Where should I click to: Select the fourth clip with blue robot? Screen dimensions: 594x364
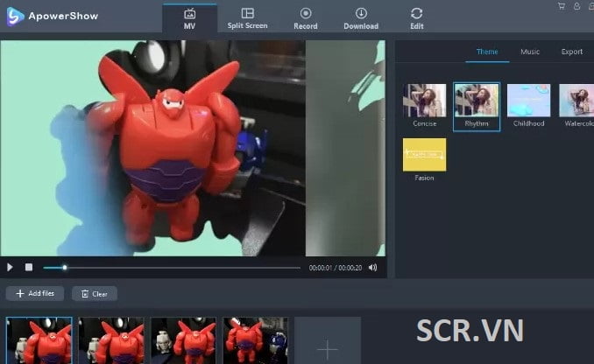pyautogui.click(x=255, y=340)
